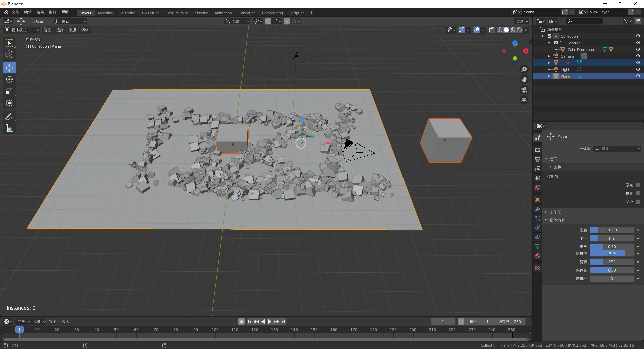
Task: Toggle camera view with camera gizmo icon
Action: pos(524,90)
